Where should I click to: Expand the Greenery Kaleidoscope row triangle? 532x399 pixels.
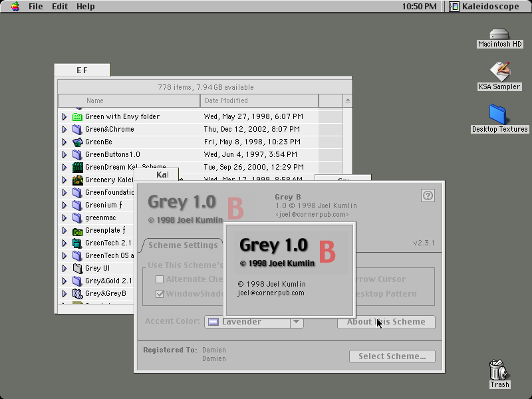point(65,180)
